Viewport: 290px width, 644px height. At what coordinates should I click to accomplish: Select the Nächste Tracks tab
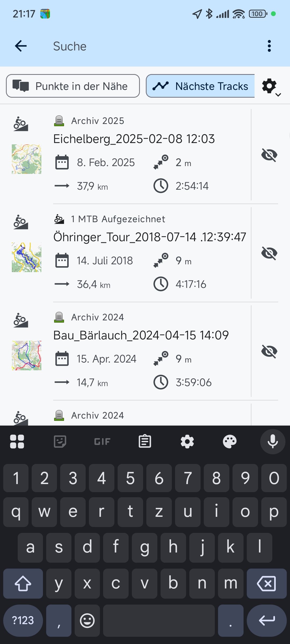coord(200,86)
